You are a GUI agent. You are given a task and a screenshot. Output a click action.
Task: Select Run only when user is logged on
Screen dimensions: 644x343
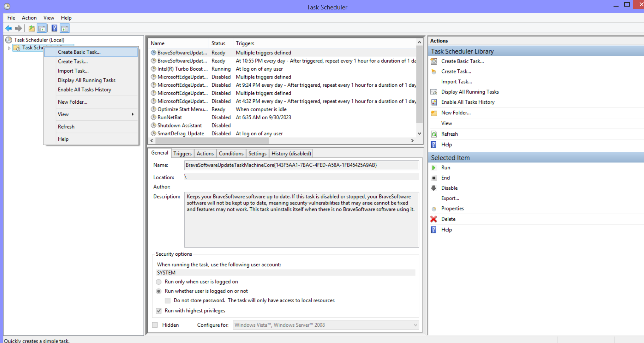point(159,282)
